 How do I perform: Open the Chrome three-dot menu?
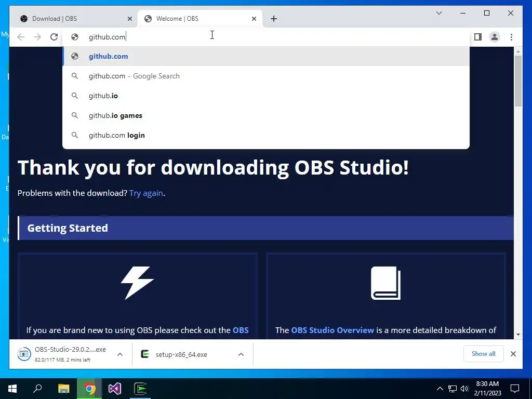pyautogui.click(x=511, y=37)
